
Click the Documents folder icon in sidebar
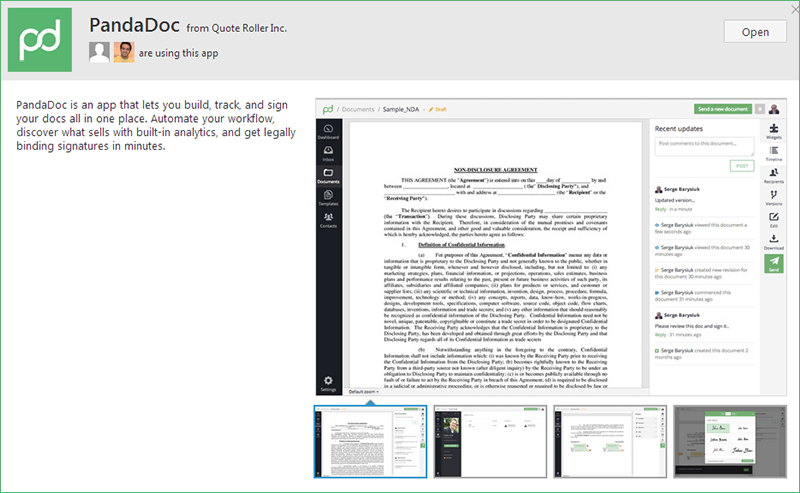coord(329,175)
